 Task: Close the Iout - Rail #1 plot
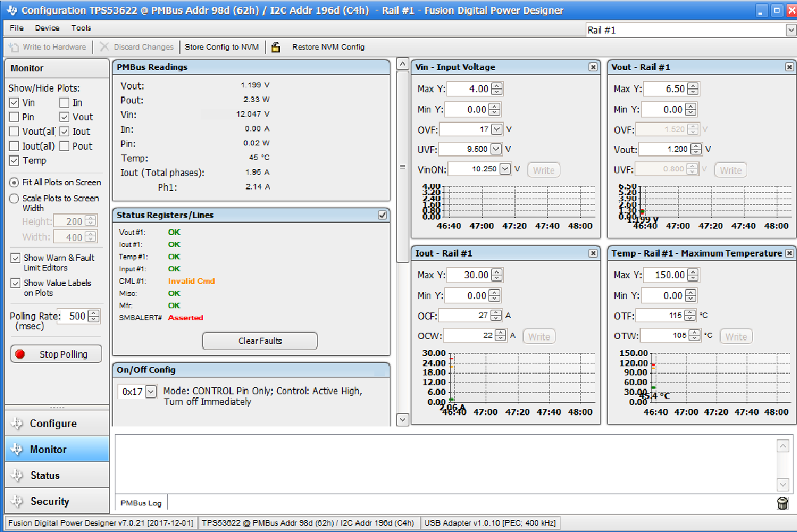pos(593,253)
